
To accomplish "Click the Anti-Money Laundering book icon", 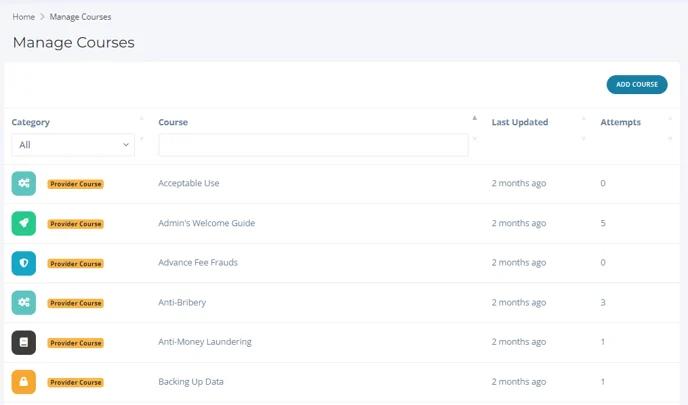I will point(24,342).
